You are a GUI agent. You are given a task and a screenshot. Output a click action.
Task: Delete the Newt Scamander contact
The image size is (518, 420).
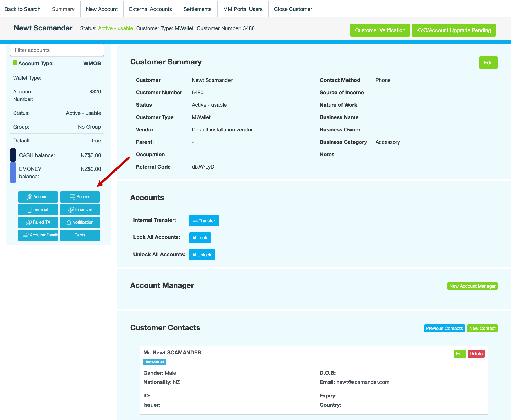pos(476,354)
